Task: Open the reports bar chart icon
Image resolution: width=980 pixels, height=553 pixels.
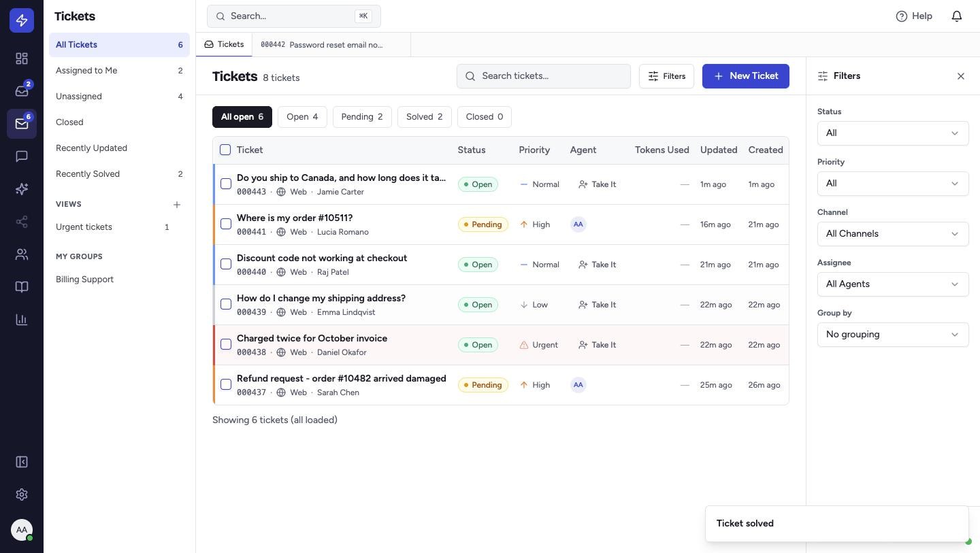Action: coord(22,320)
